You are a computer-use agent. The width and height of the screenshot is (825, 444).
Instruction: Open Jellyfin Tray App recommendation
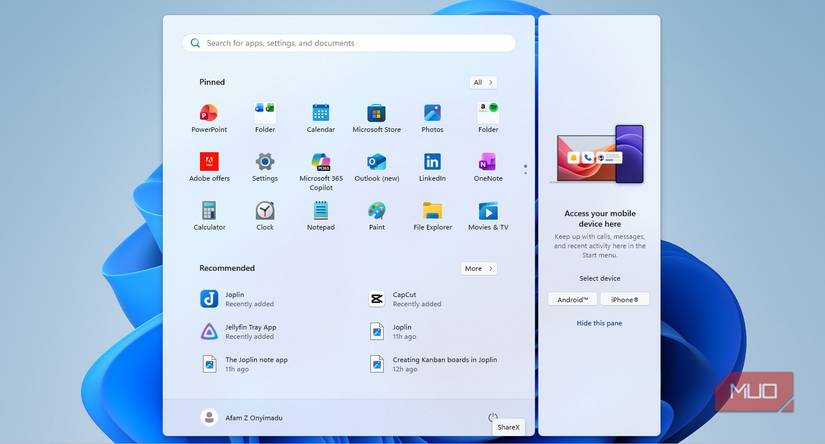[238, 331]
